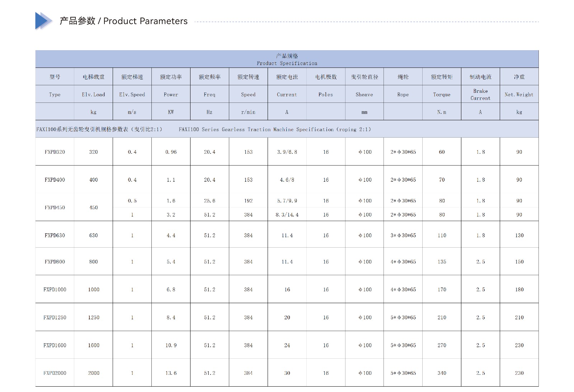Click the '5.7/9.9' current value
The height and width of the screenshot is (392, 574).
(x=287, y=201)
